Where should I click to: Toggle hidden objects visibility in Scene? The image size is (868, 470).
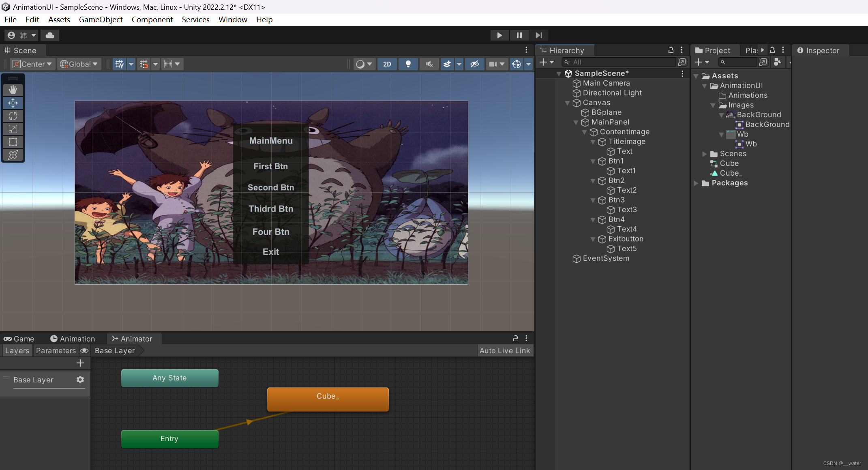pyautogui.click(x=475, y=64)
